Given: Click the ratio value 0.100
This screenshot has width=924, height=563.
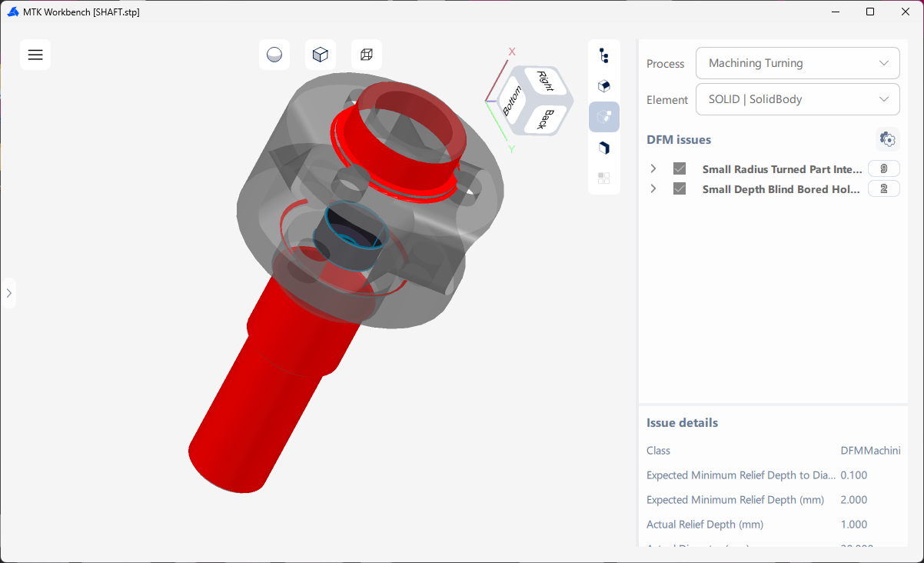Looking at the screenshot, I should coord(854,475).
